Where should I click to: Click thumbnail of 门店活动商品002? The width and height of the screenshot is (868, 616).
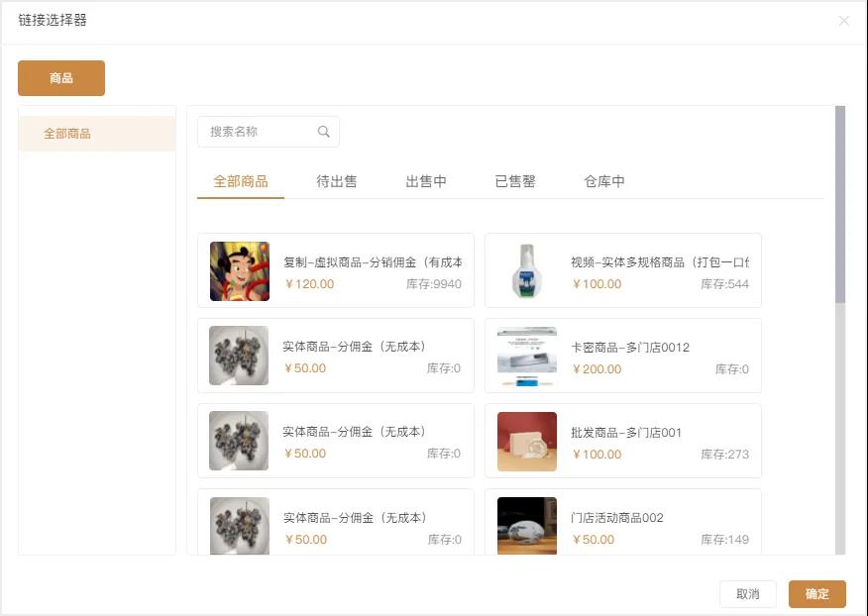(527, 526)
